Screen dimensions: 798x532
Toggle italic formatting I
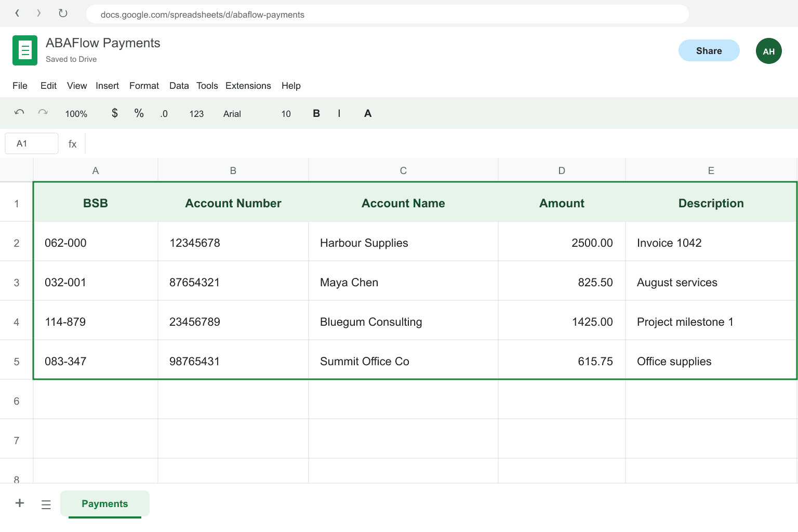click(x=339, y=113)
